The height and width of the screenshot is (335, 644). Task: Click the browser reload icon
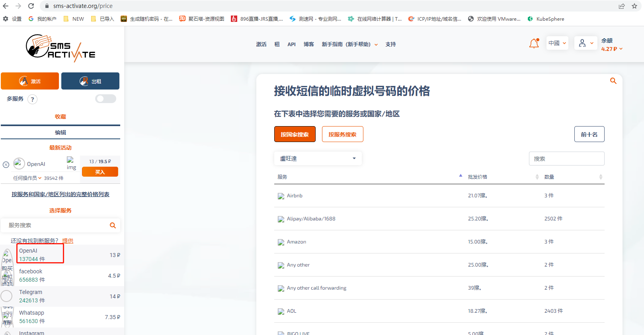click(31, 6)
